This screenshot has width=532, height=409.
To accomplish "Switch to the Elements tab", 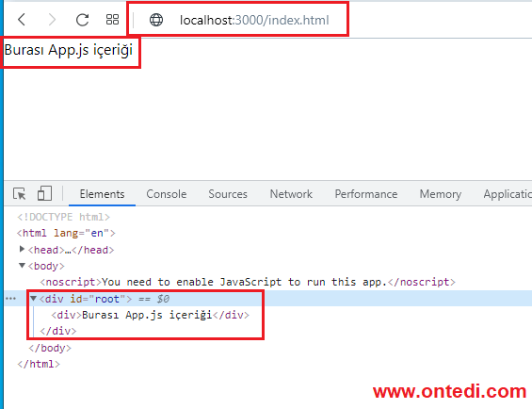I will pos(102,194).
